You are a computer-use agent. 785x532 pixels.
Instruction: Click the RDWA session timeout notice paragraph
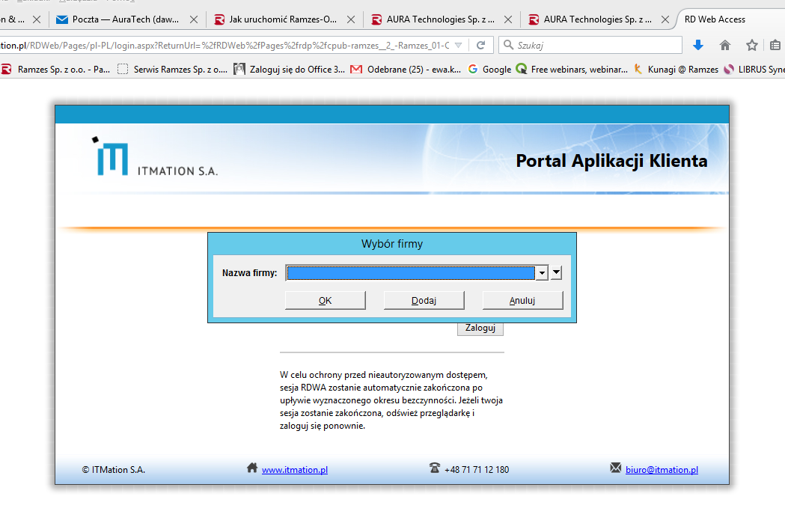point(391,400)
